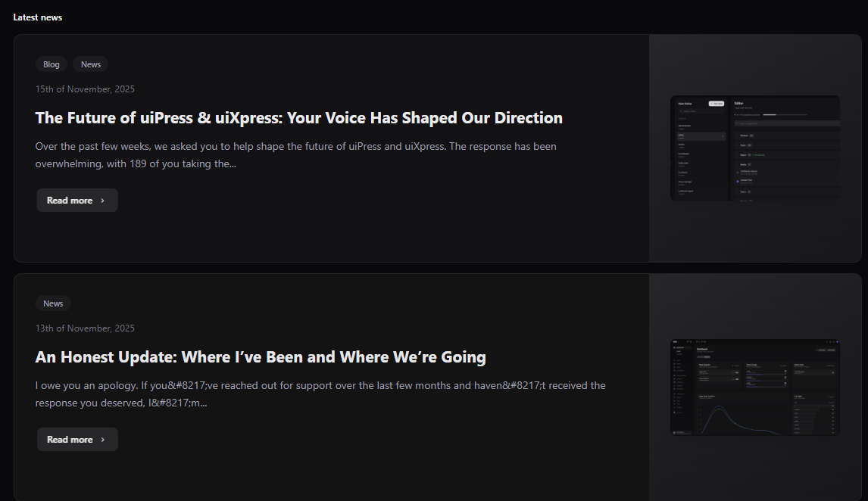
Task: Open the role editor thumbnail image
Action: (755, 148)
